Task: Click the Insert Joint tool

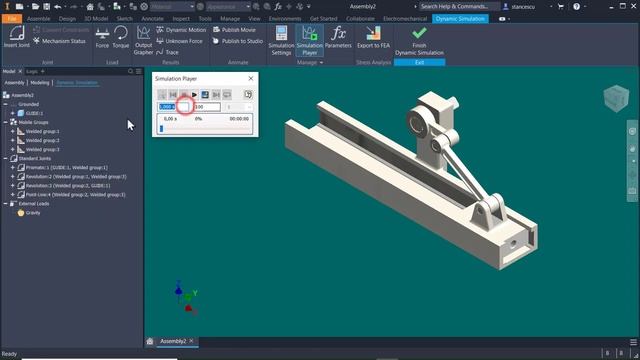Action: (x=17, y=37)
